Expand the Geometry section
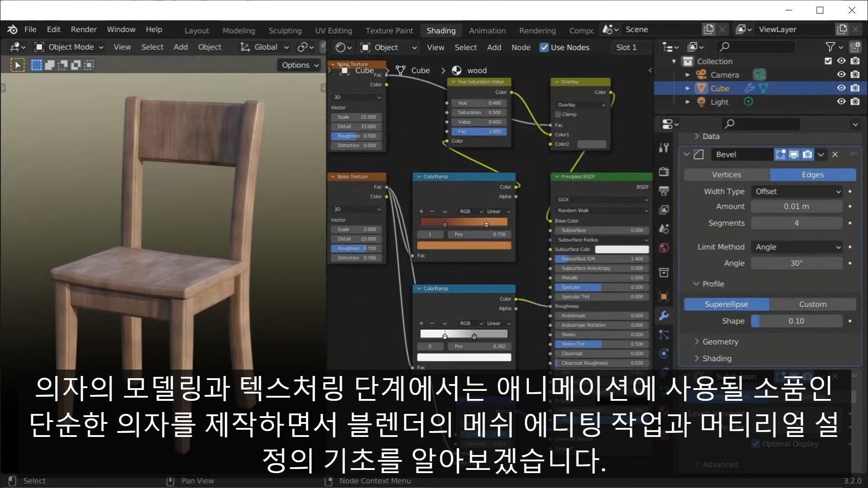Viewport: 868px width, 488px height. [x=720, y=342]
